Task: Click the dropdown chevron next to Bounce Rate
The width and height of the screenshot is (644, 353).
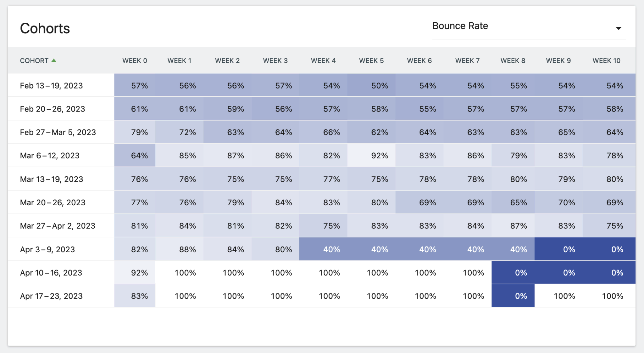Action: tap(618, 28)
